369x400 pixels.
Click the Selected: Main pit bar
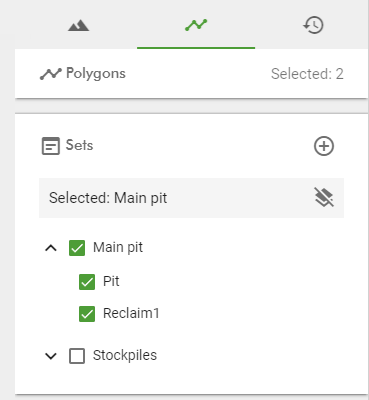point(191,198)
